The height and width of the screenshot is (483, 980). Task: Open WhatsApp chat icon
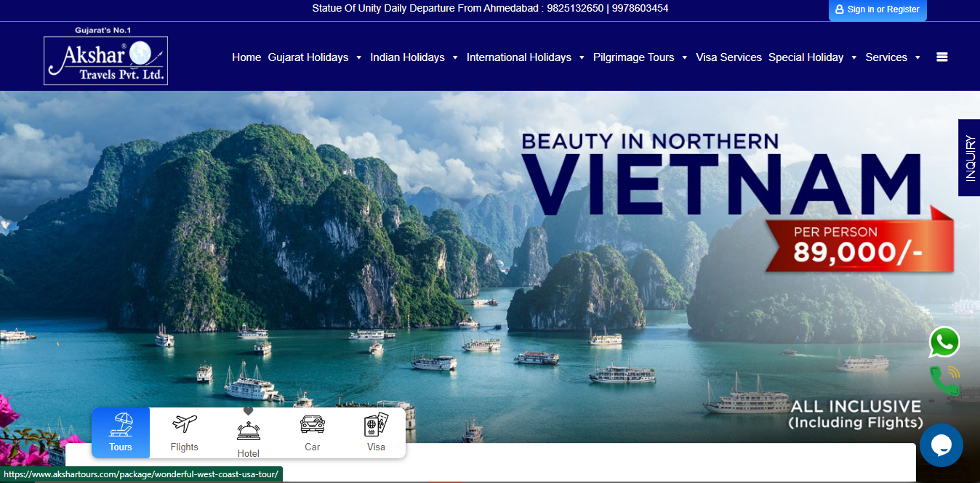point(944,342)
